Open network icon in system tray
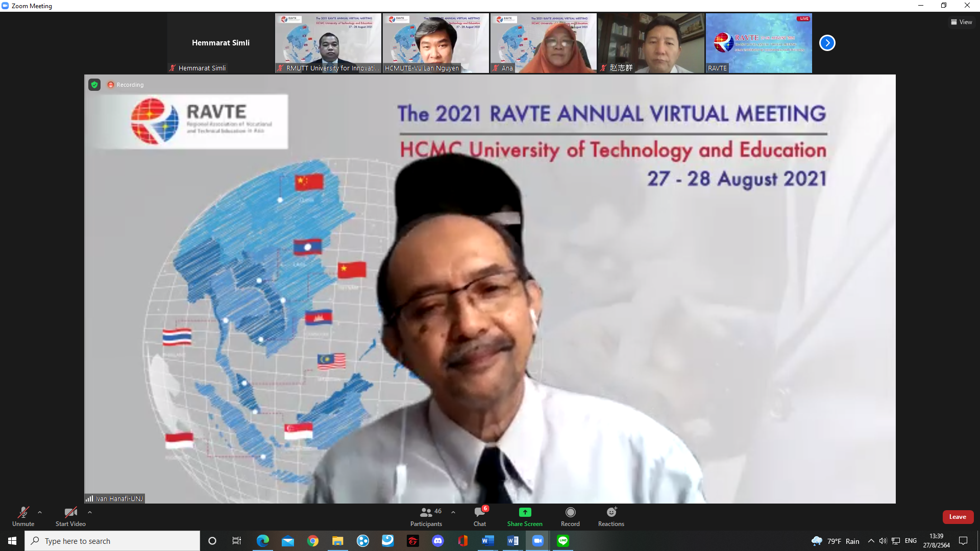 pos(896,541)
